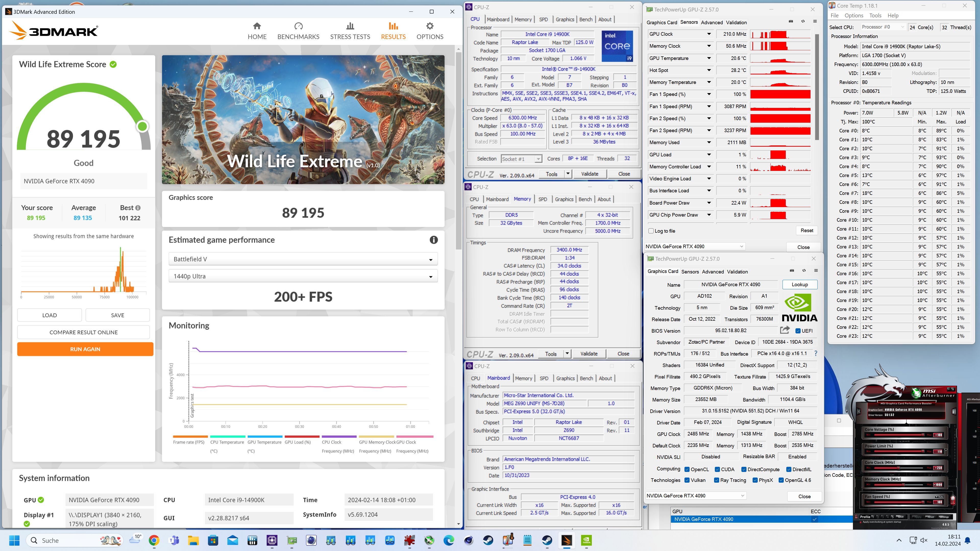This screenshot has width=980, height=551.
Task: Click Validate in the CPU-Z Memory window
Action: 589,354
